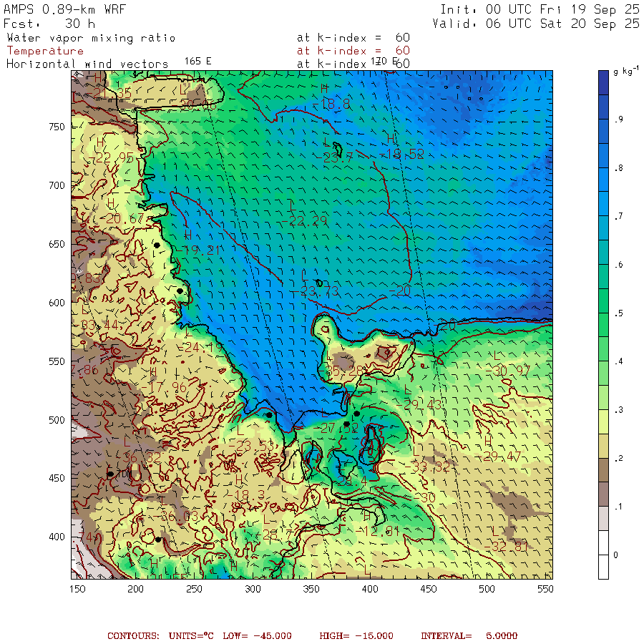Click the g kg-1 units label

pyautogui.click(x=625, y=73)
